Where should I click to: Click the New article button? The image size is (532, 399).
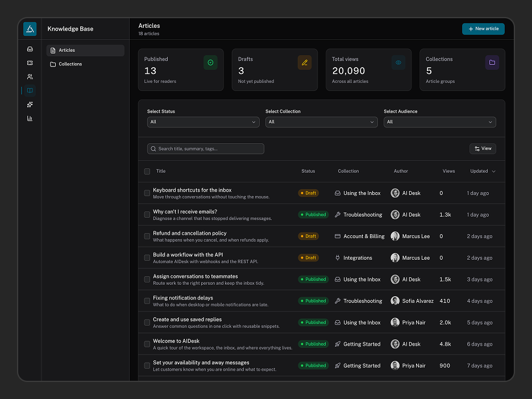point(483,29)
